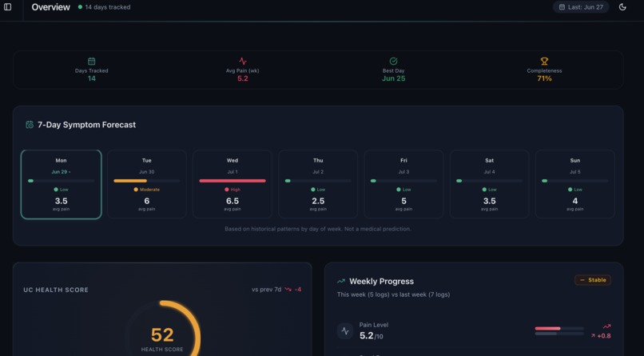Click the High severity bar on Wednesday
The height and width of the screenshot is (356, 644).
pyautogui.click(x=233, y=181)
